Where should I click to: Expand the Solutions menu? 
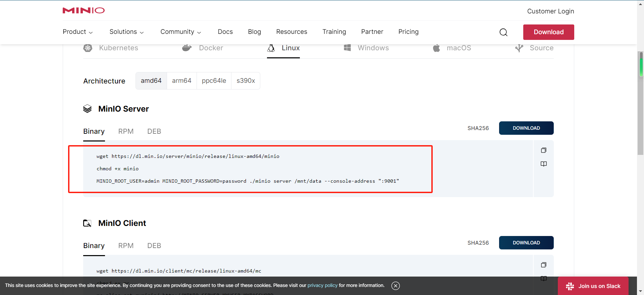click(126, 32)
